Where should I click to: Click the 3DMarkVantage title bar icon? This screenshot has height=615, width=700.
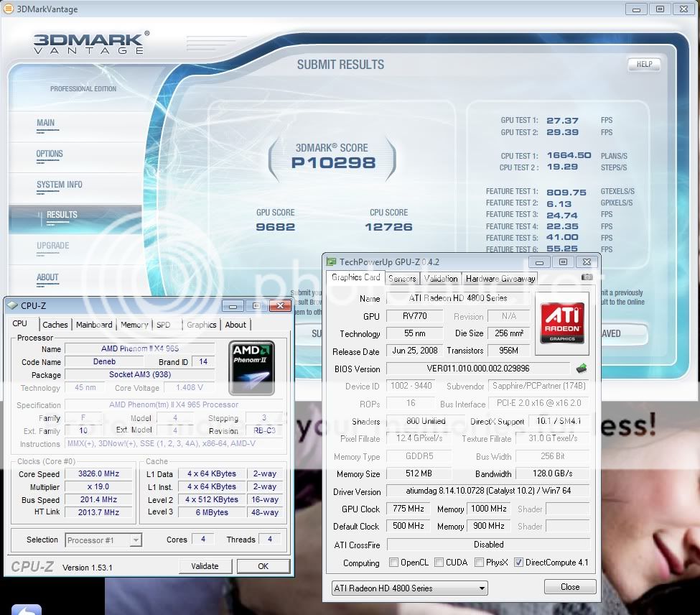[x=9, y=9]
